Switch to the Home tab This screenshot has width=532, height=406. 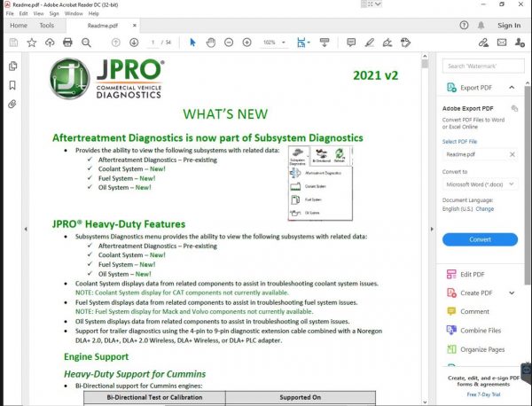click(x=19, y=26)
